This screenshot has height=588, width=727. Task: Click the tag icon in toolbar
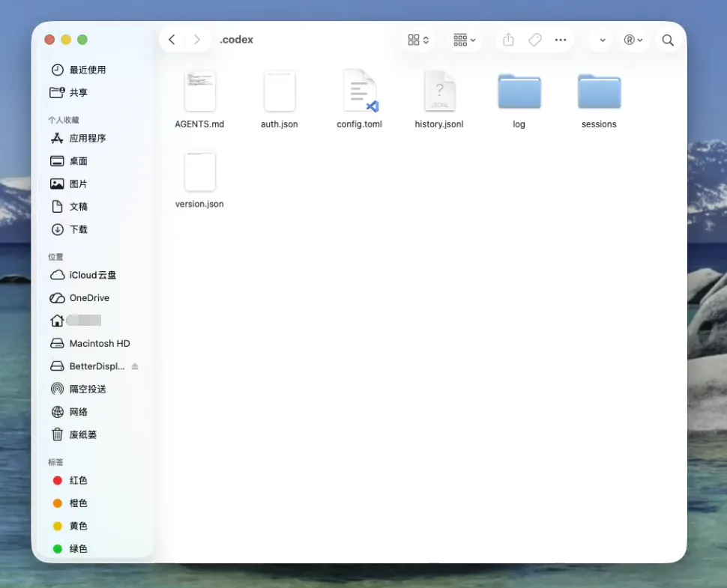pyautogui.click(x=534, y=40)
